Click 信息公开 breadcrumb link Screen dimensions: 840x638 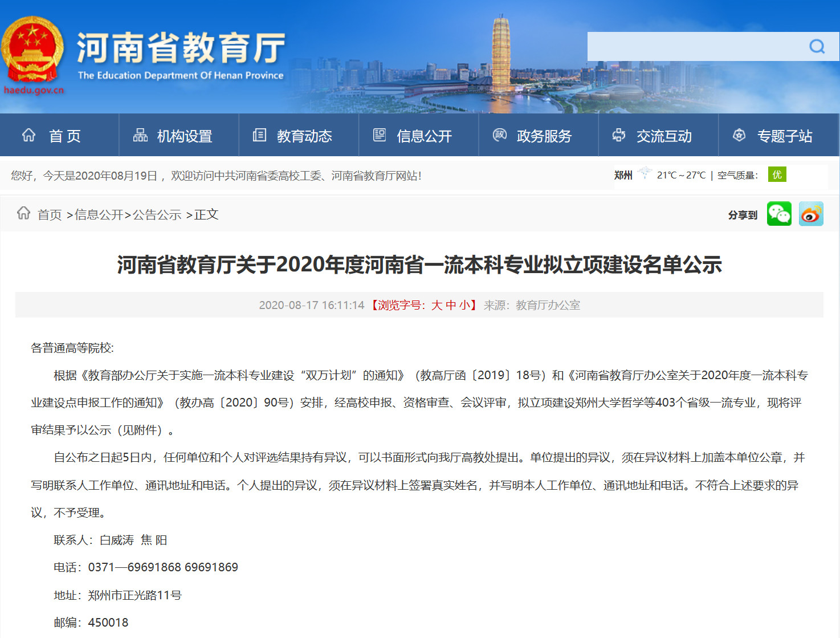(x=99, y=215)
